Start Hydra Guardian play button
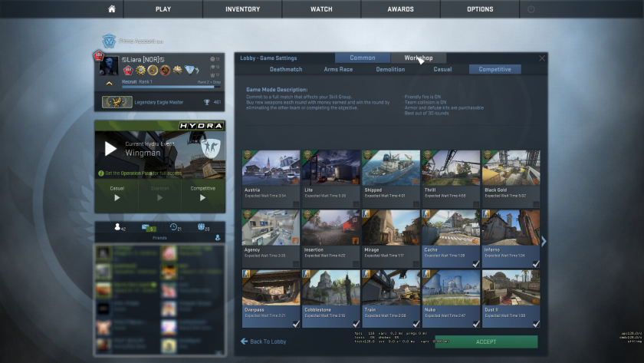 (159, 198)
